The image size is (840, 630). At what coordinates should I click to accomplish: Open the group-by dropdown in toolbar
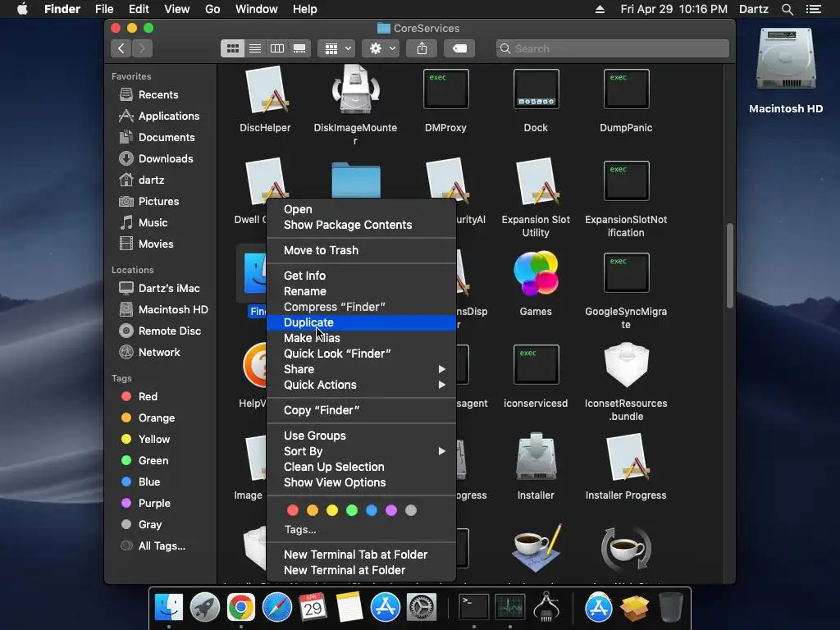[x=336, y=48]
